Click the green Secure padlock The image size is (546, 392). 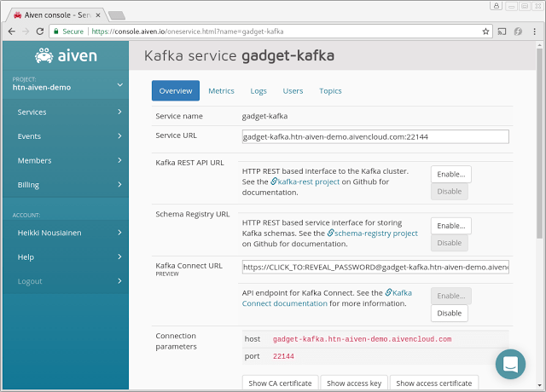click(56, 32)
